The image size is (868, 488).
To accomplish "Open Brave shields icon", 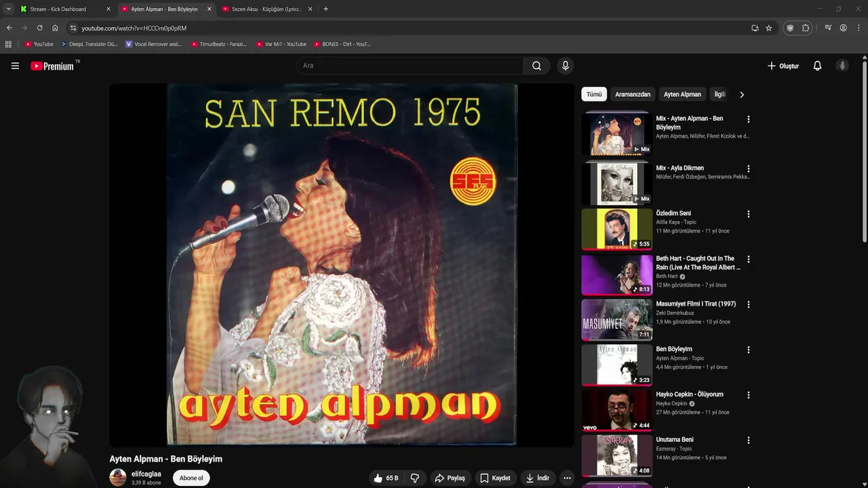I will (x=789, y=28).
